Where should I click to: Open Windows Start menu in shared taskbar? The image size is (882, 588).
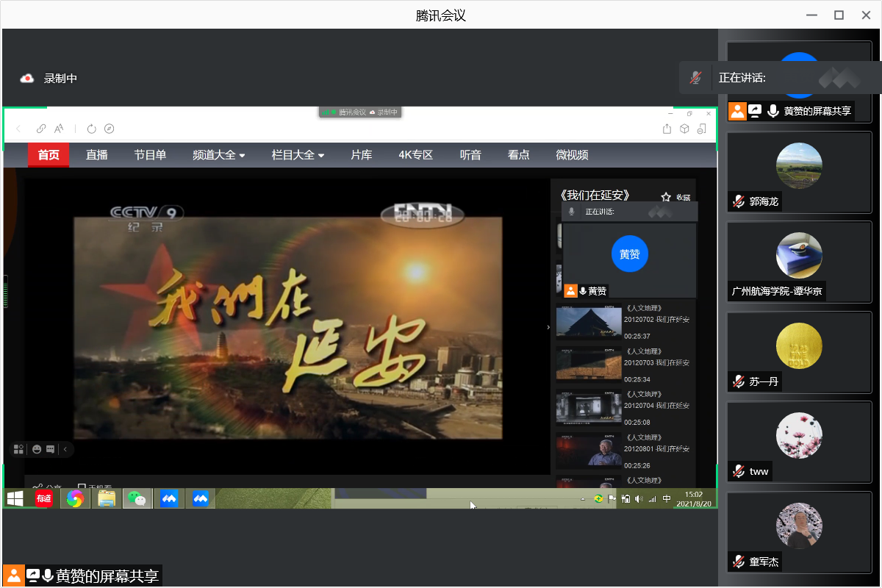point(14,498)
